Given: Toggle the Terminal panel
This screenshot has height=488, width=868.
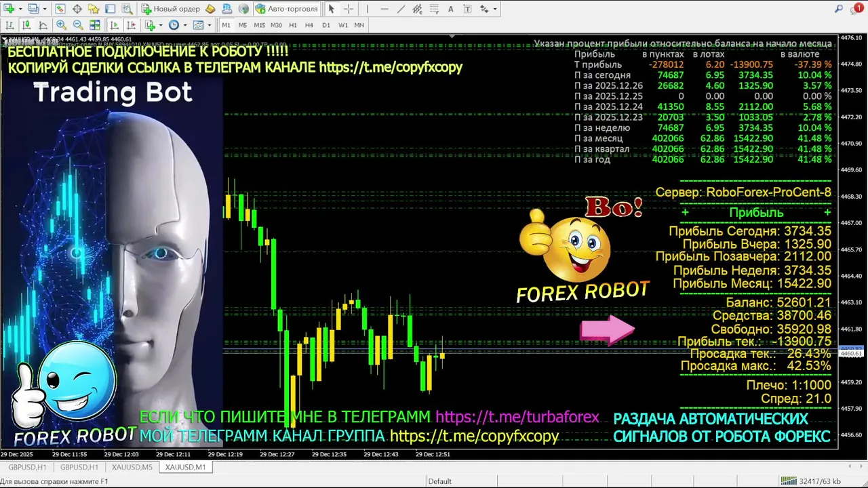Looking at the screenshot, I should tap(110, 9).
